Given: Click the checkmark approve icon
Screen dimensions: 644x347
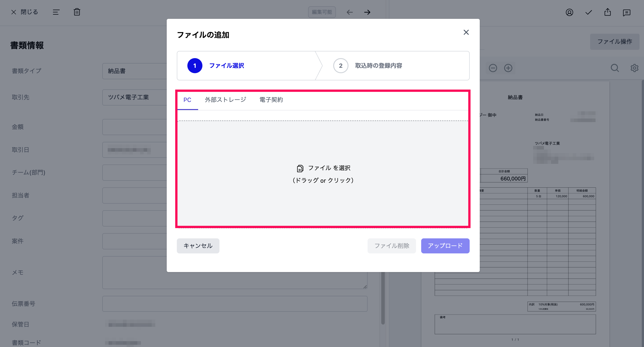Looking at the screenshot, I should pos(589,12).
